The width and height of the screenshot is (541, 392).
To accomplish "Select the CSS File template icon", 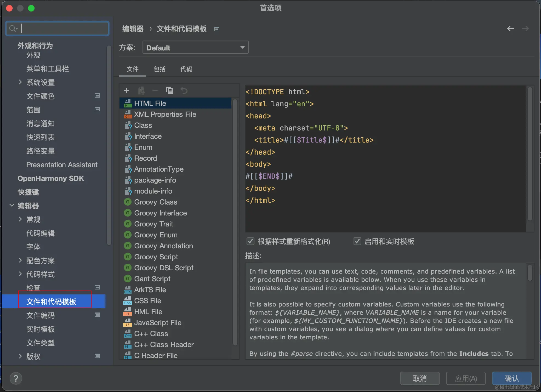I will click(127, 301).
